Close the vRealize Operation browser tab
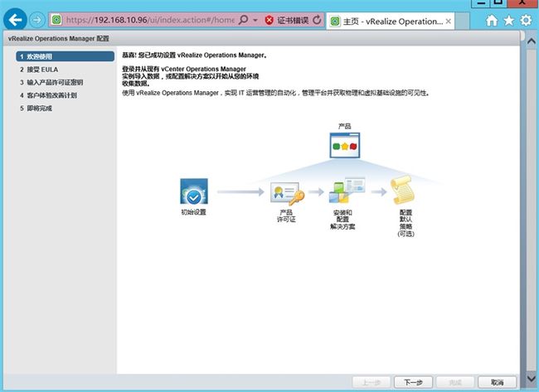 [449, 22]
